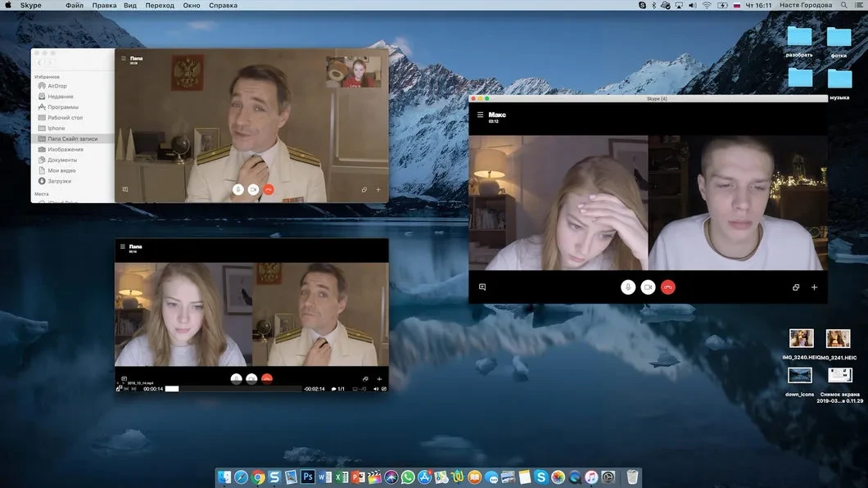Image resolution: width=868 pixels, height=488 pixels.
Task: Expand the hamburger menu beside Макс
Action: pyautogui.click(x=481, y=115)
